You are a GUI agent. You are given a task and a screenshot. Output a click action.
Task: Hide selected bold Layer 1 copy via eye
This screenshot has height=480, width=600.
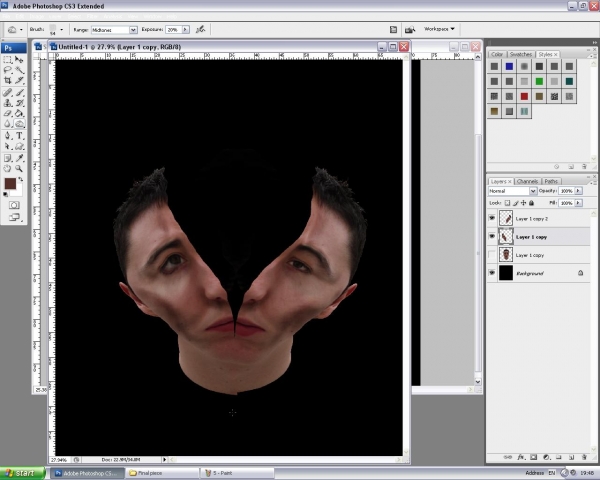click(x=492, y=237)
